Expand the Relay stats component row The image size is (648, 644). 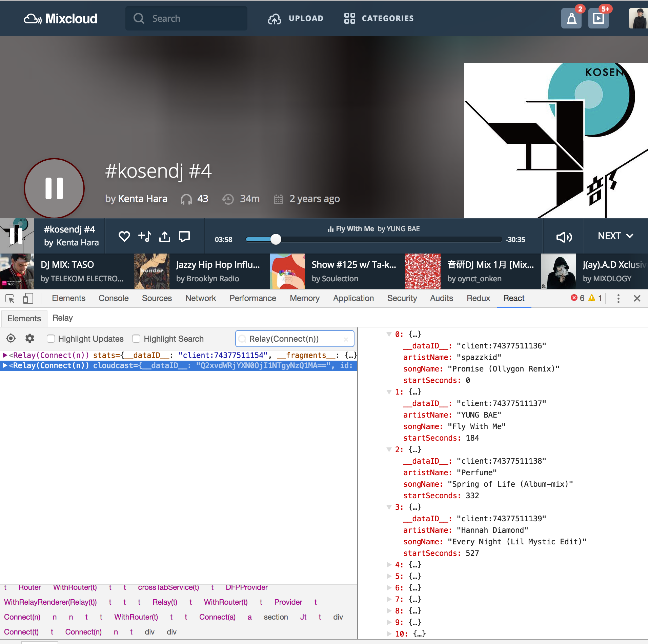5,355
